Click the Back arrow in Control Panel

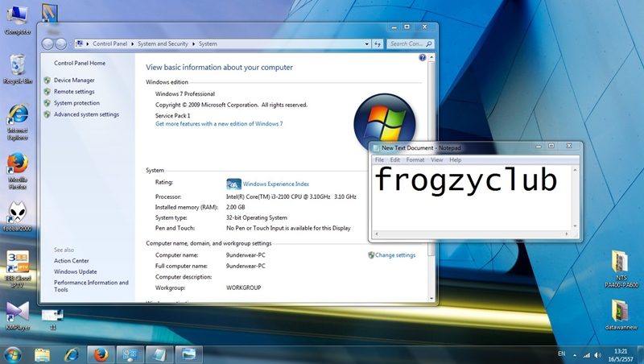(47, 44)
